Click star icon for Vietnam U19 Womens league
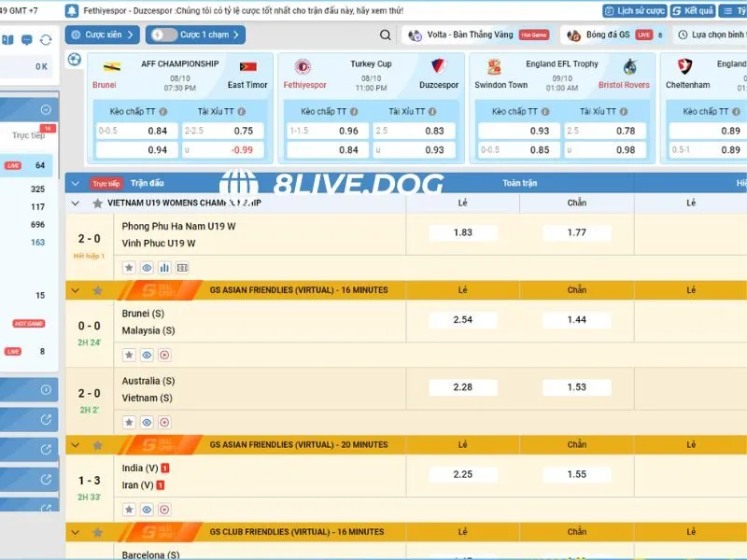Screen dimensions: 747x560 pos(97,203)
